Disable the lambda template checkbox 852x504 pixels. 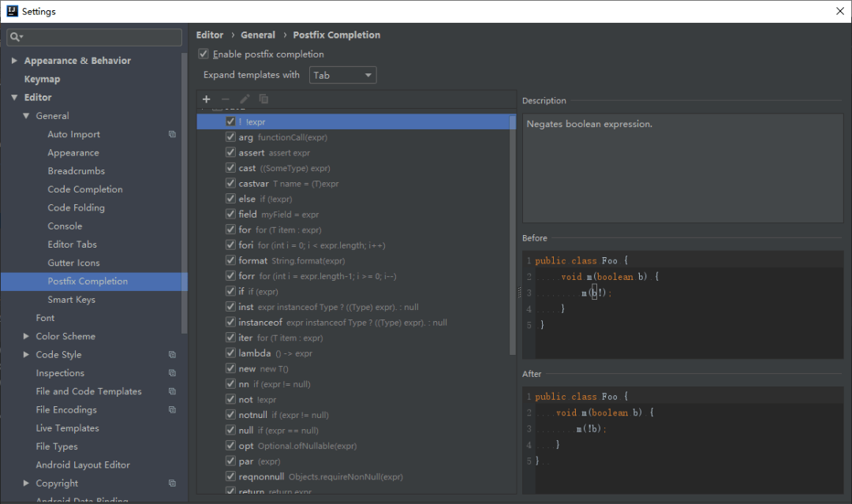tap(230, 353)
